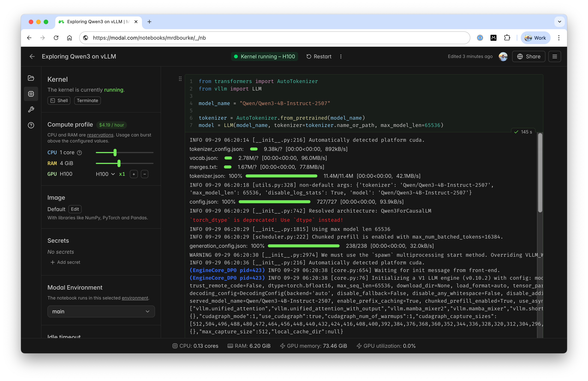The width and height of the screenshot is (588, 381).
Task: Click the Terminate kernel button
Action: [87, 101]
